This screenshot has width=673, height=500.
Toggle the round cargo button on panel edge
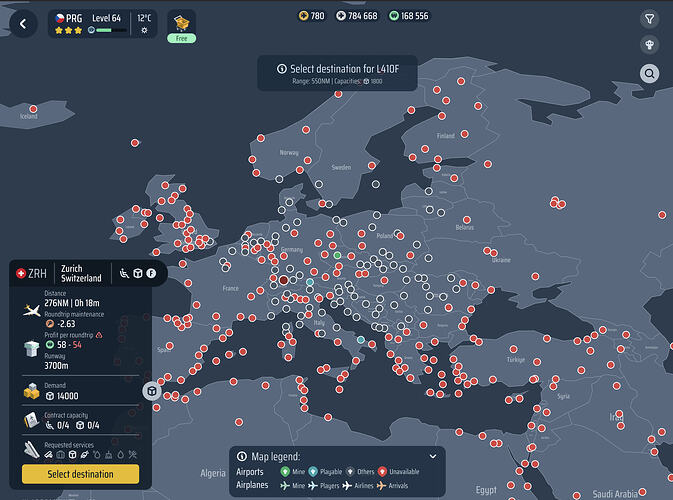(152, 391)
